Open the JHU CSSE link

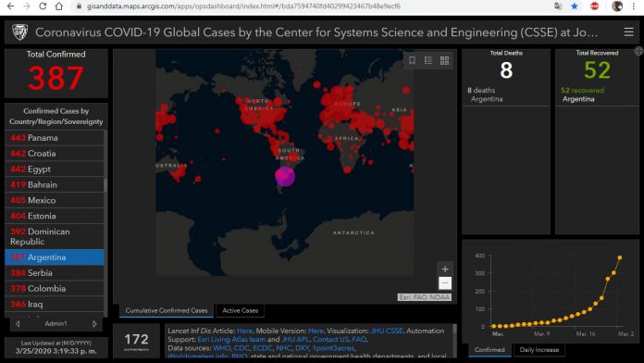(387, 331)
